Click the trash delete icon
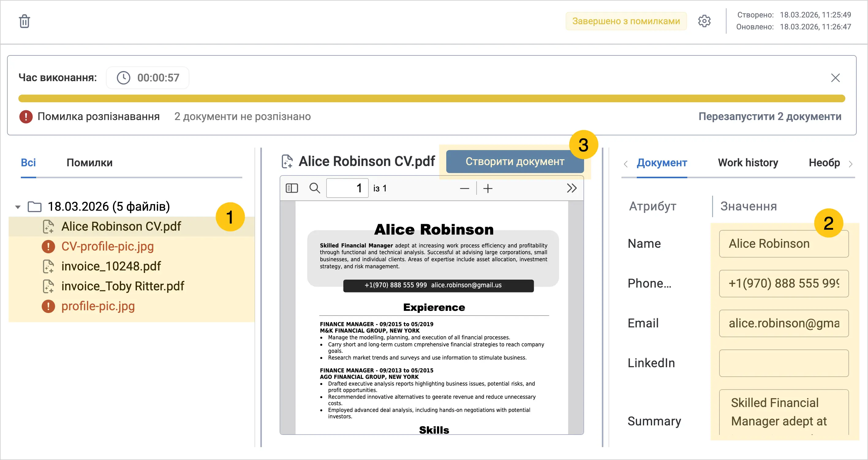Image resolution: width=868 pixels, height=460 pixels. (x=24, y=21)
